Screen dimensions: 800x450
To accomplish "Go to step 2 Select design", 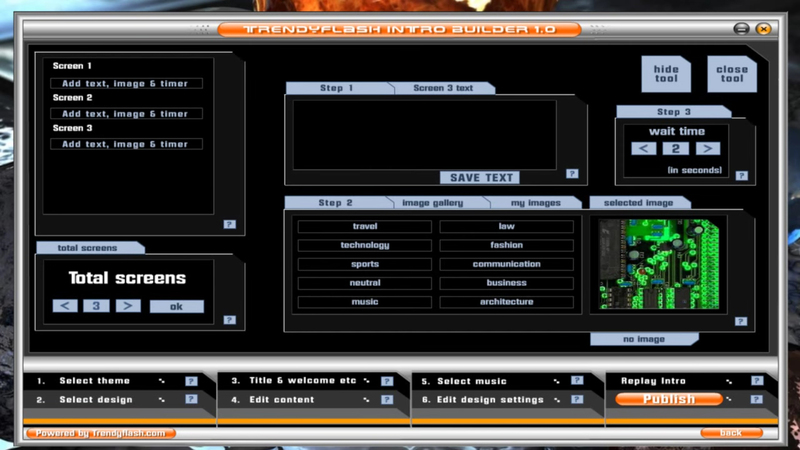I will 95,399.
